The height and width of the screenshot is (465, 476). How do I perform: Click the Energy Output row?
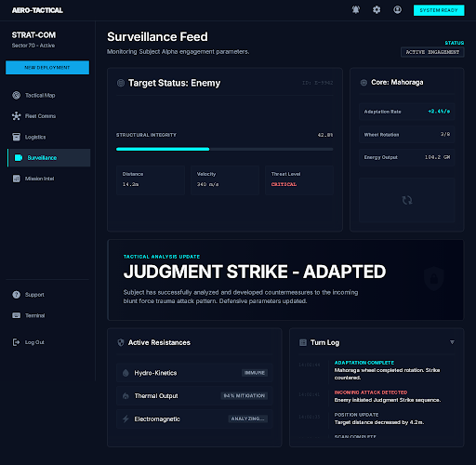[407, 157]
